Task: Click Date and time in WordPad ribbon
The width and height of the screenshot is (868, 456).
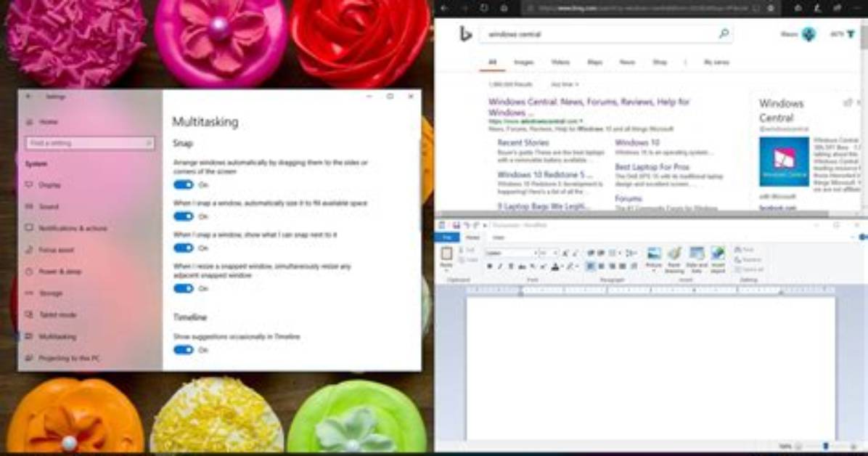Action: 697,260
